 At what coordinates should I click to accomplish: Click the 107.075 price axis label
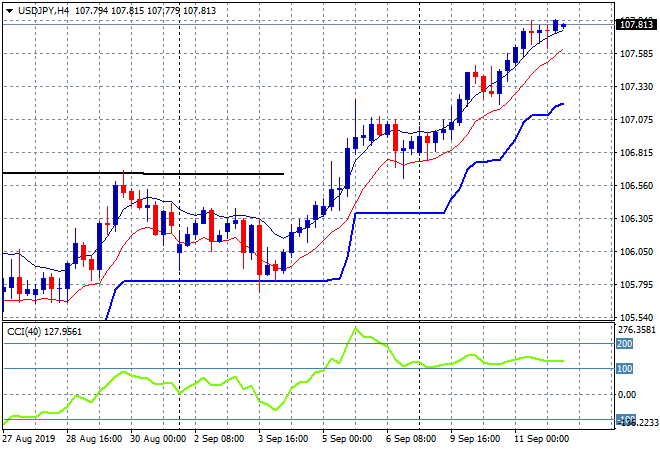(x=636, y=120)
